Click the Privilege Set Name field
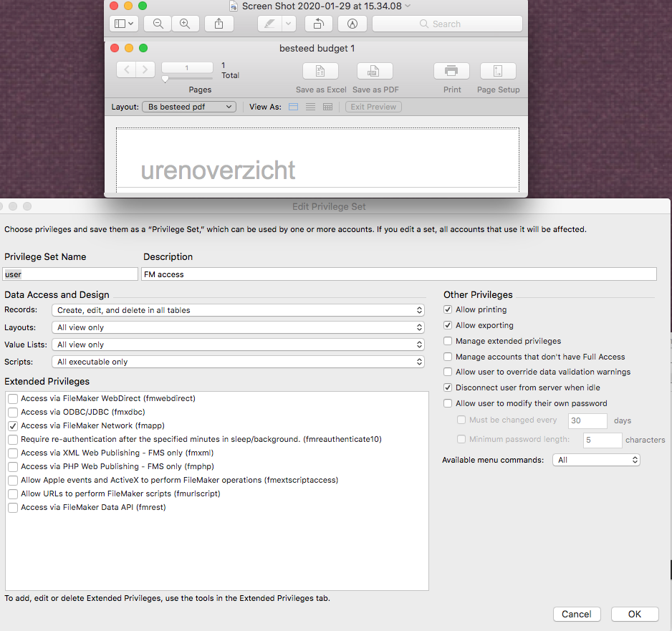The width and height of the screenshot is (672, 631). (x=70, y=274)
